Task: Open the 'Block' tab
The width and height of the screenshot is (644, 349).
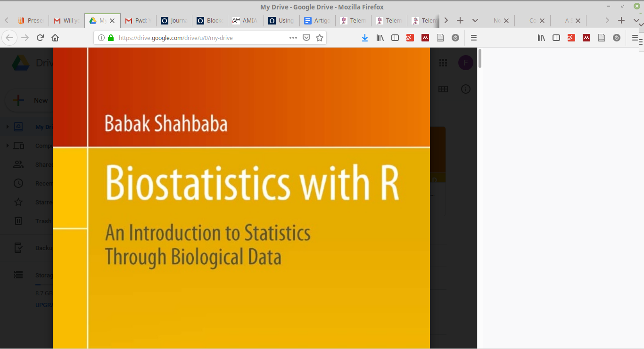Action: click(210, 21)
